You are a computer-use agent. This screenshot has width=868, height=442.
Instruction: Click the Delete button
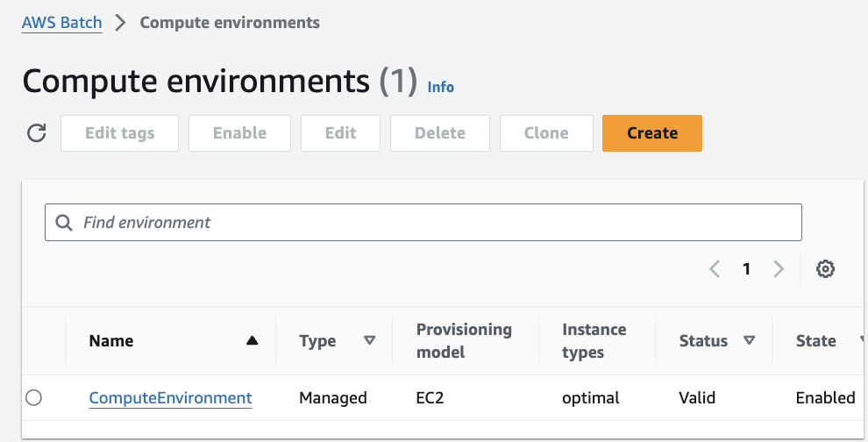tap(439, 133)
